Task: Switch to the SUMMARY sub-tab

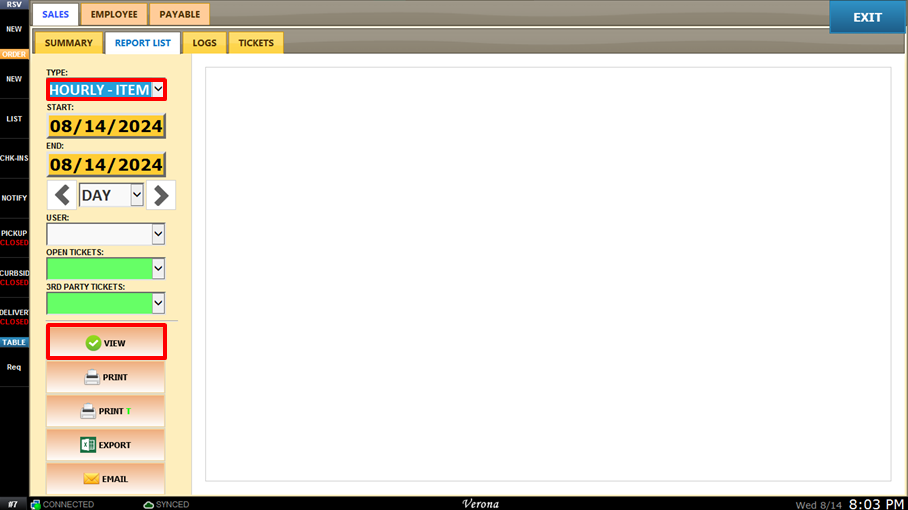Action: tap(68, 43)
